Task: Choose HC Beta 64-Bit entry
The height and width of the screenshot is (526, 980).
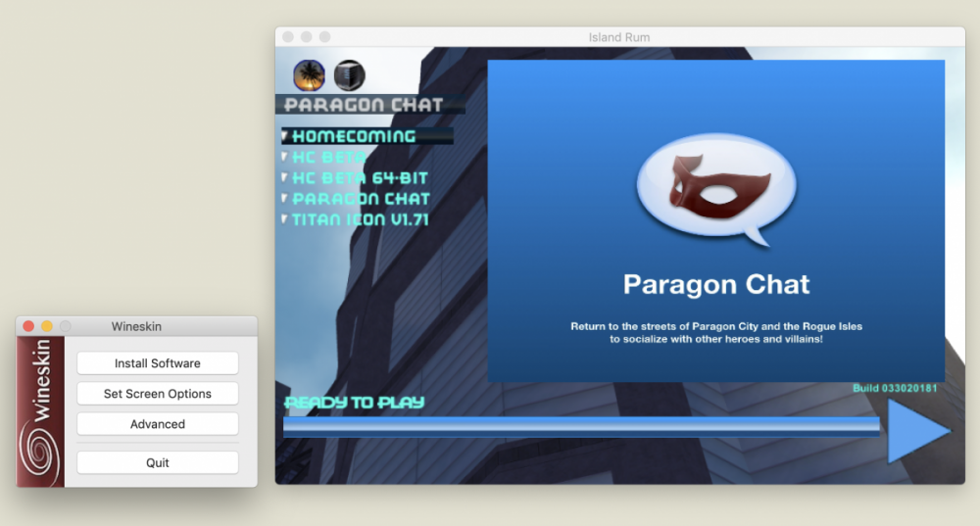Action: pos(360,178)
